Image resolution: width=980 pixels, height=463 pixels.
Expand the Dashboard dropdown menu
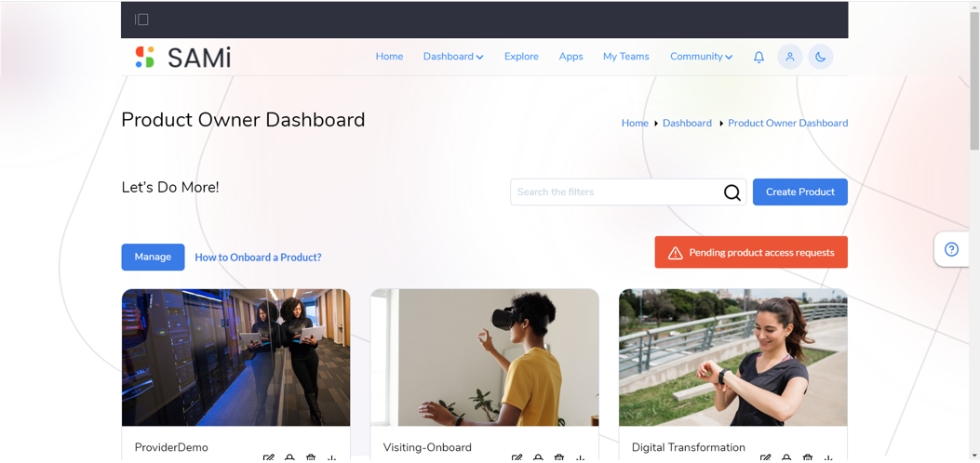tap(453, 57)
